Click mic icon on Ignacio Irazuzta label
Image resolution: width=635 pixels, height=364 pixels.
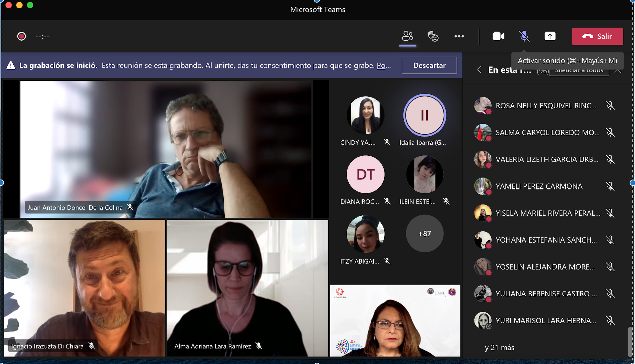[92, 346]
